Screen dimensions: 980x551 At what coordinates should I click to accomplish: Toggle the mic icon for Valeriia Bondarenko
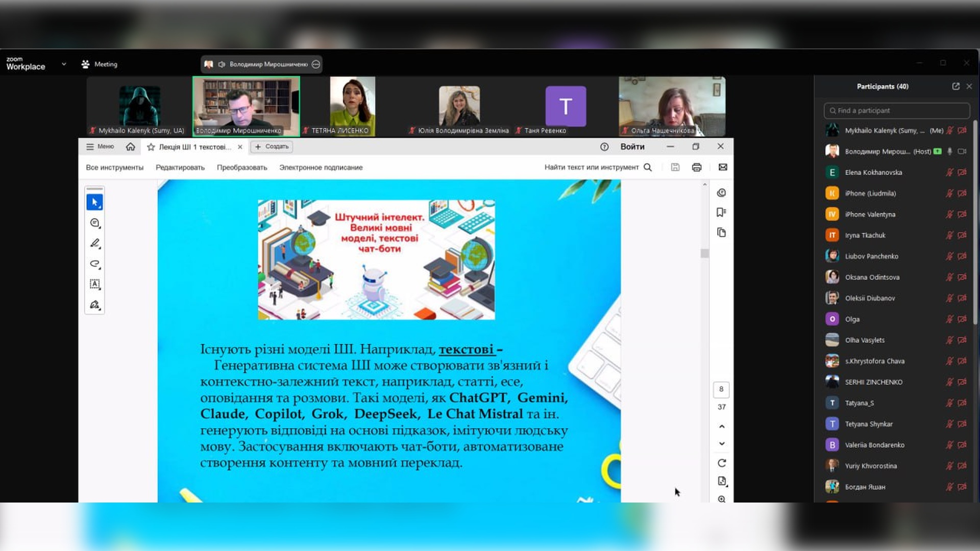click(949, 445)
